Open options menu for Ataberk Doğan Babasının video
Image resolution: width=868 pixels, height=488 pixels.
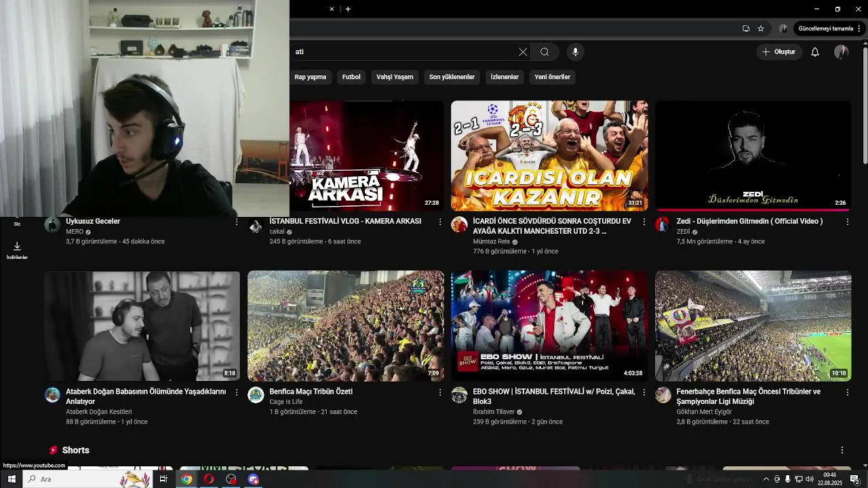[237, 392]
